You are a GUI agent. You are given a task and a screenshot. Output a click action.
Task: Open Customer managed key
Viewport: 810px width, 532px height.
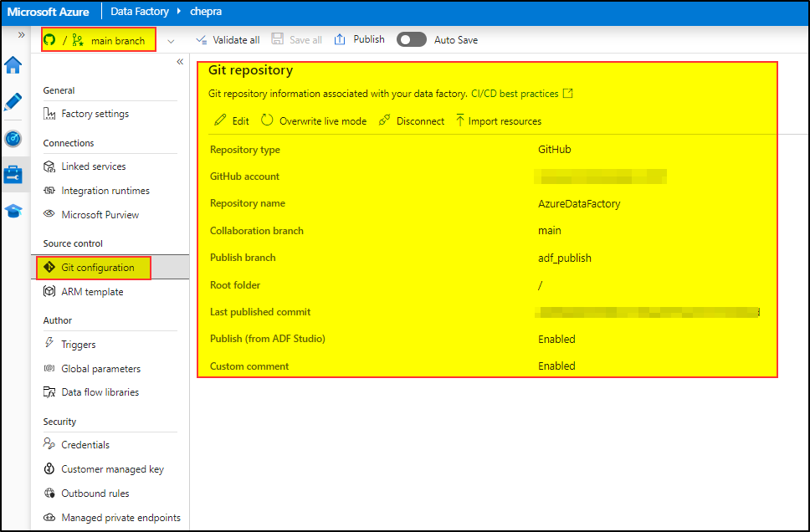click(113, 469)
